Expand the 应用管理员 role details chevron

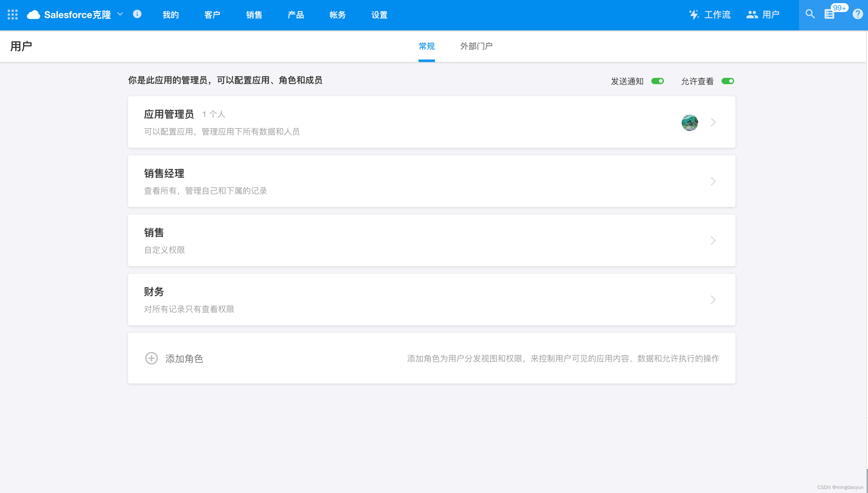[x=714, y=122]
